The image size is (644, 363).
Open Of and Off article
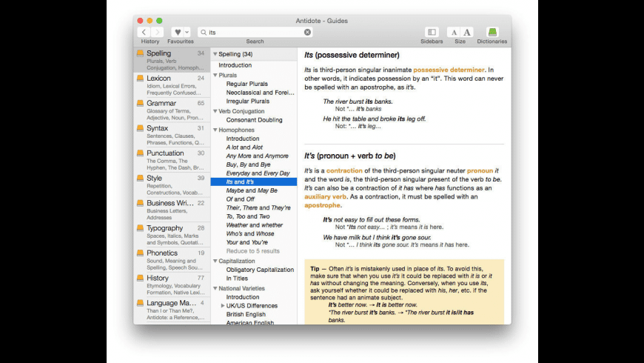[x=241, y=199]
